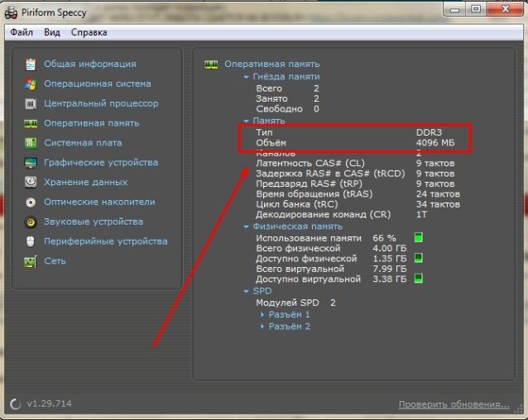Click the speaker icon for Звуковые устройства

pyautogui.click(x=31, y=222)
